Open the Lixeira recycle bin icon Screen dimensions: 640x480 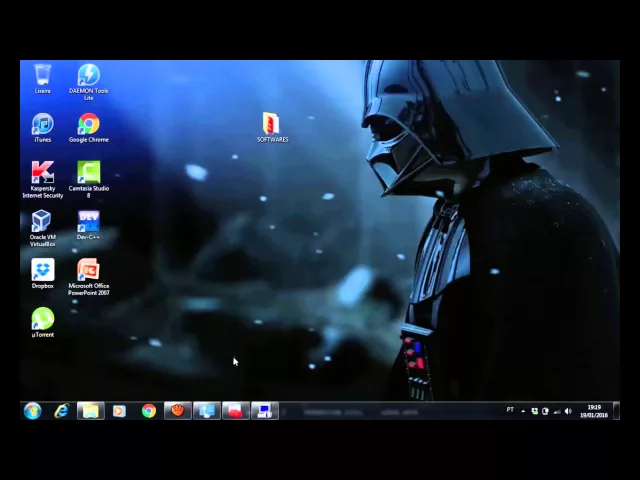[42, 79]
